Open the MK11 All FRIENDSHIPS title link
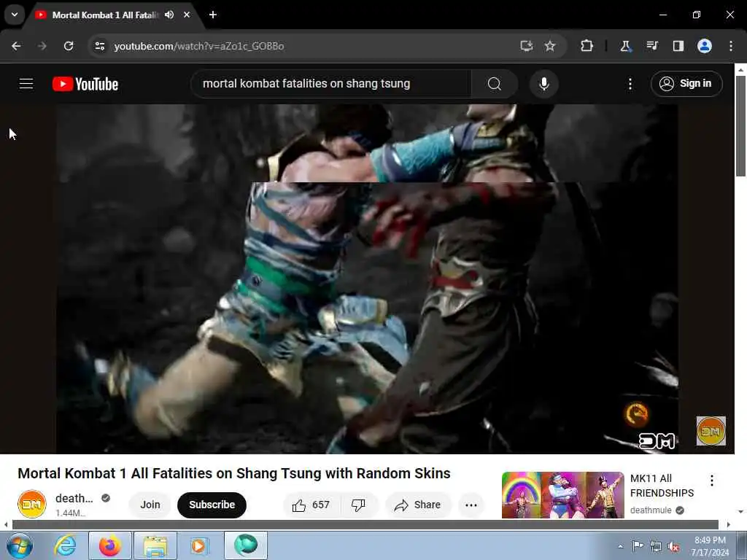The image size is (747, 560). tap(662, 486)
